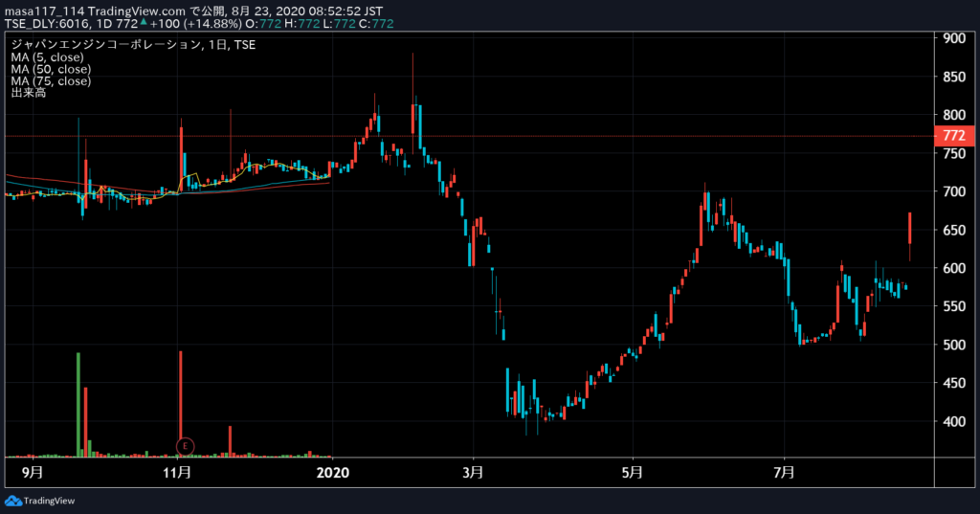Image resolution: width=980 pixels, height=514 pixels.
Task: Click the TradingView cloud logo icon
Action: (x=12, y=501)
